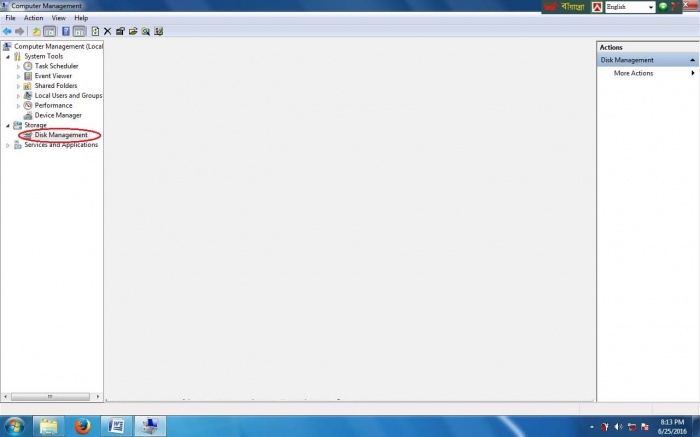Expand the Event Viewer node arrow
Screen dimensions: 700x437
(x=18, y=76)
